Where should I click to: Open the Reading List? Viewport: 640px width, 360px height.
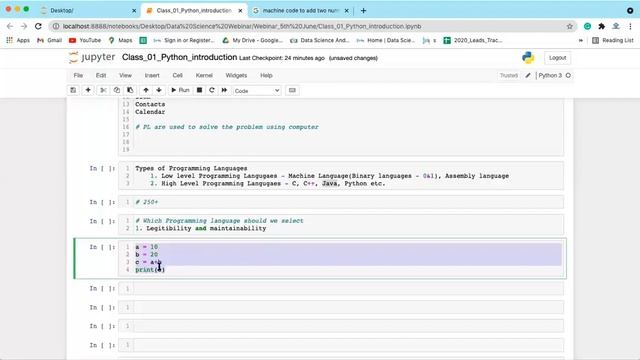tap(613, 40)
